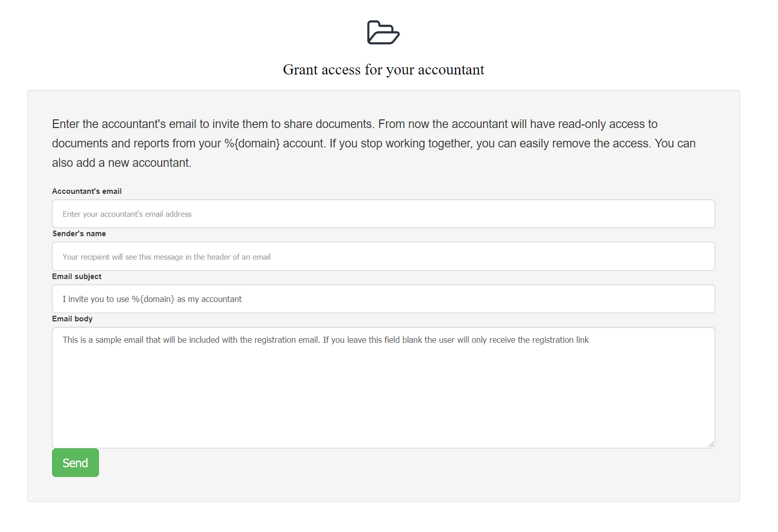
Task: Click the 'Email subject' label
Action: pyautogui.click(x=77, y=276)
